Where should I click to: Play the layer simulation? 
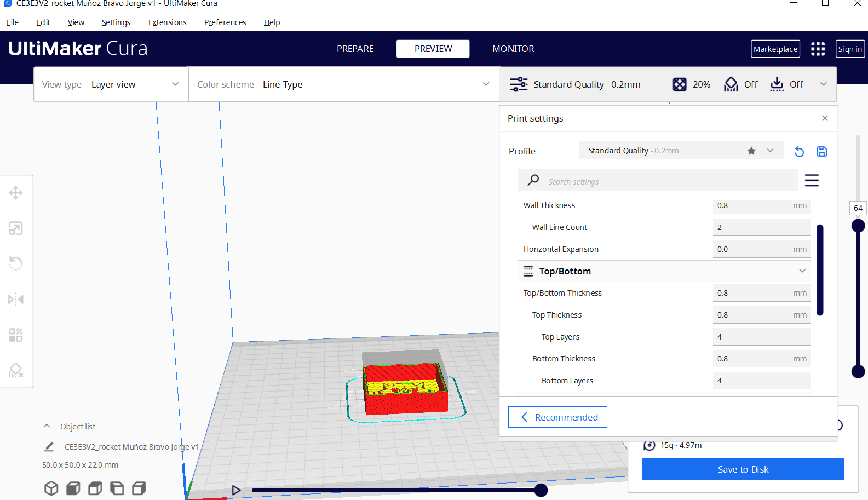click(236, 490)
